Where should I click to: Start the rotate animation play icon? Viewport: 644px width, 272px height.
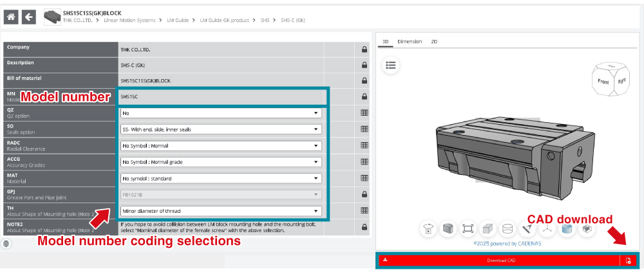(428, 229)
